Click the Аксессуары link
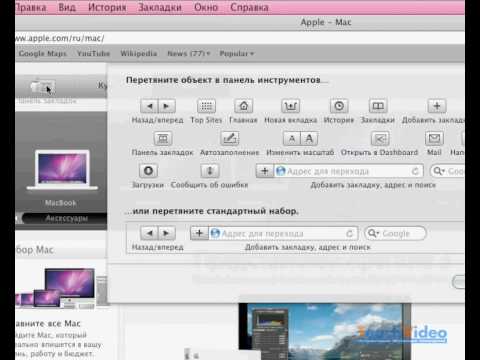The image size is (480, 360). tap(66, 218)
